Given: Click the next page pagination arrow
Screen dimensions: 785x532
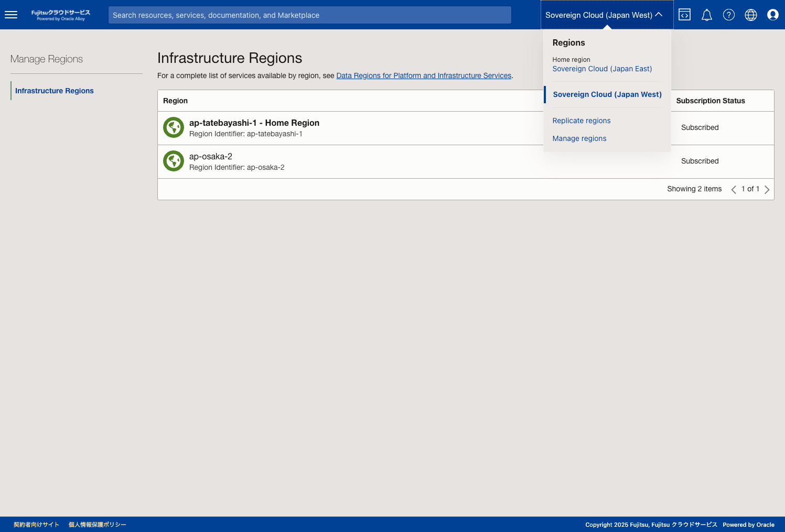Looking at the screenshot, I should pos(767,189).
